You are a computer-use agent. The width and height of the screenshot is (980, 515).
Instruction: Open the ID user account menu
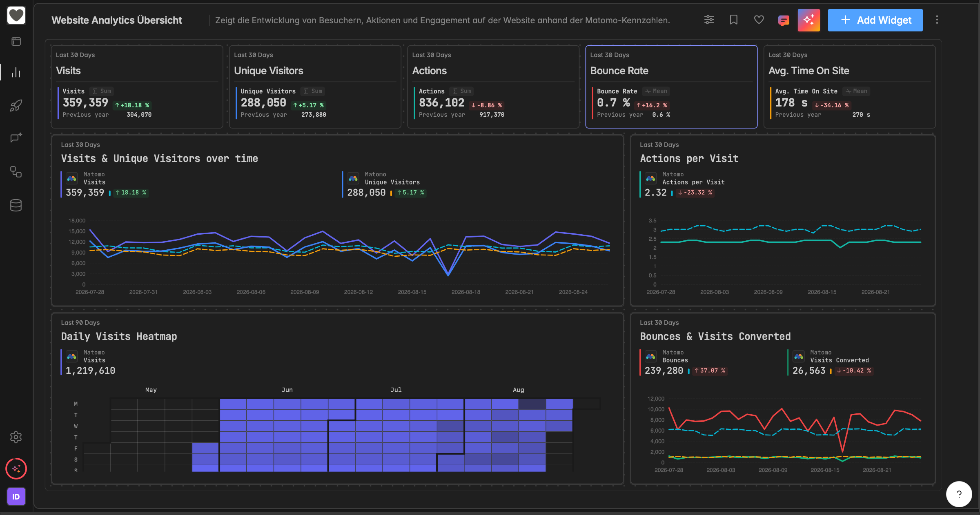[x=16, y=497]
